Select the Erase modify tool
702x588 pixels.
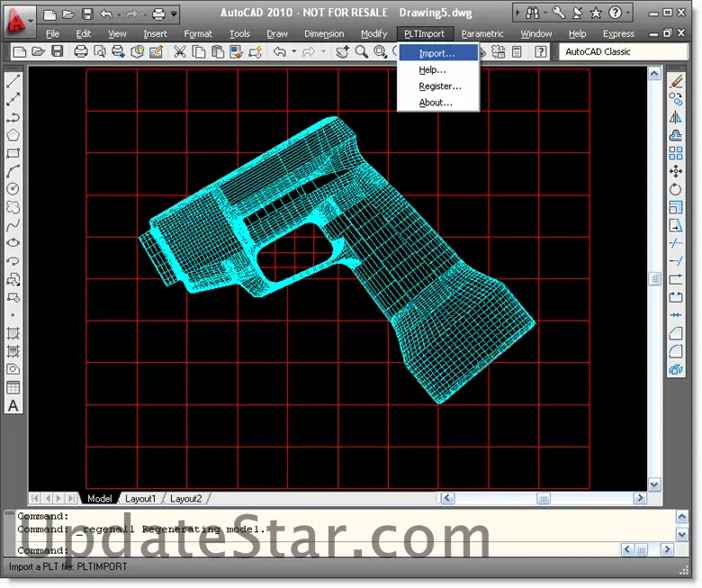(x=676, y=82)
